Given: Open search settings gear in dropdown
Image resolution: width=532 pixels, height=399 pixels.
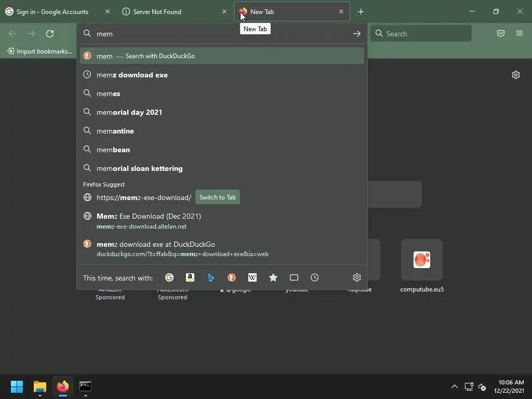Looking at the screenshot, I should click(356, 277).
